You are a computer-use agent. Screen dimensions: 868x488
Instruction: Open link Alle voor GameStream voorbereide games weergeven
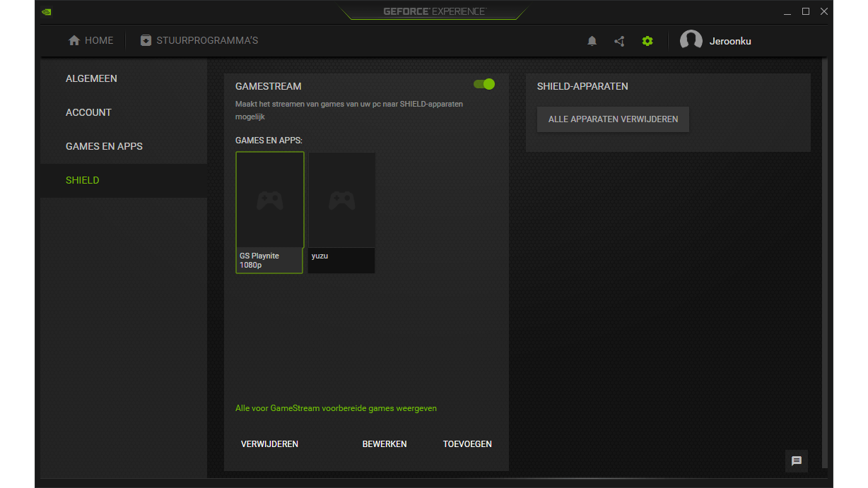click(x=336, y=408)
